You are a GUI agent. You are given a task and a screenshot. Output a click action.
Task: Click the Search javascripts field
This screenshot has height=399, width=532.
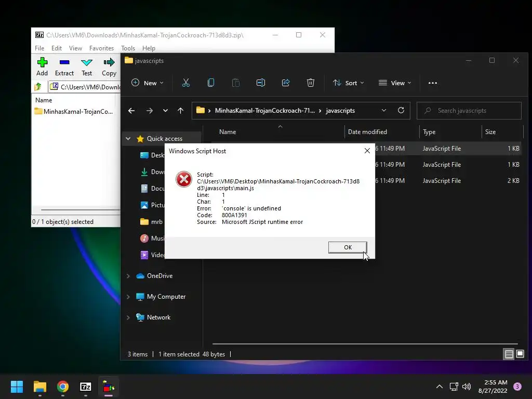469,111
